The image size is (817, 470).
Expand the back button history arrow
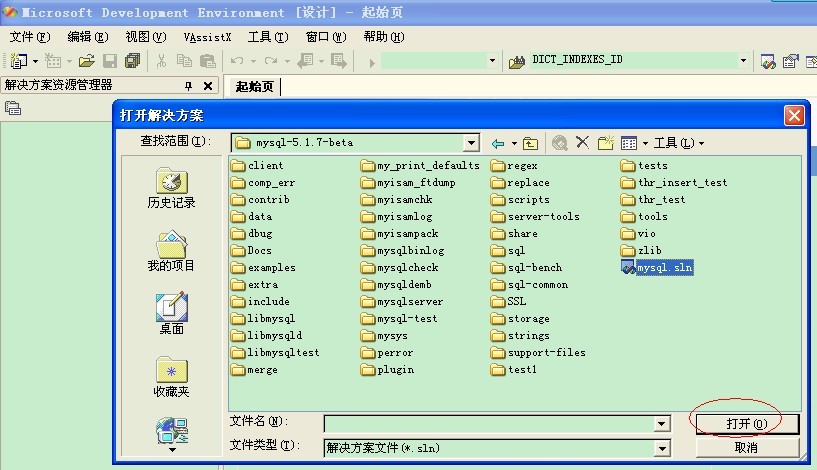pos(514,143)
